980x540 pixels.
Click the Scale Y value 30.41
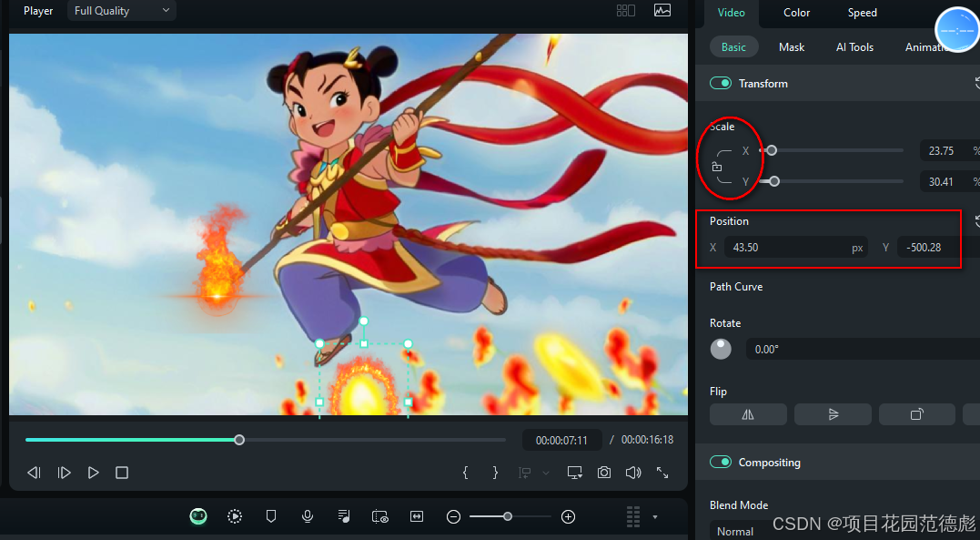click(941, 182)
